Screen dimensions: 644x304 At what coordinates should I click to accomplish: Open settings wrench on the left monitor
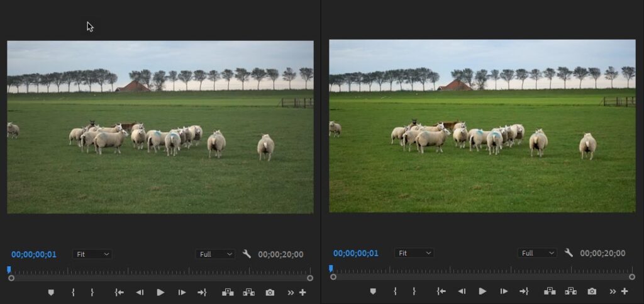point(247,254)
